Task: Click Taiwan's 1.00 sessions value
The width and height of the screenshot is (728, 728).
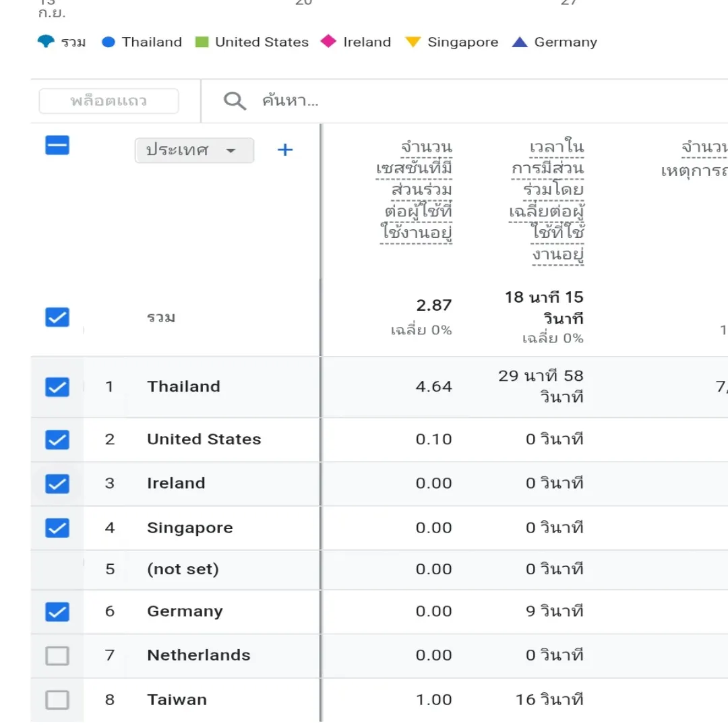Action: tap(433, 700)
